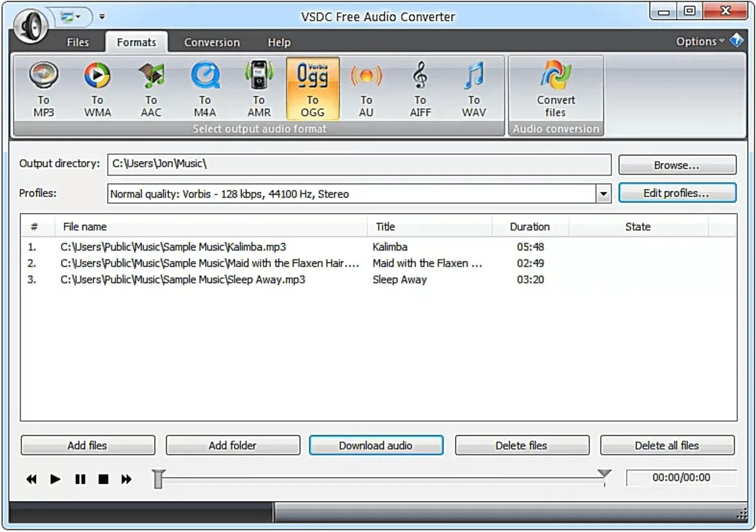Viewport: 756px width, 532px height.
Task: Open the Files tab
Action: click(78, 42)
